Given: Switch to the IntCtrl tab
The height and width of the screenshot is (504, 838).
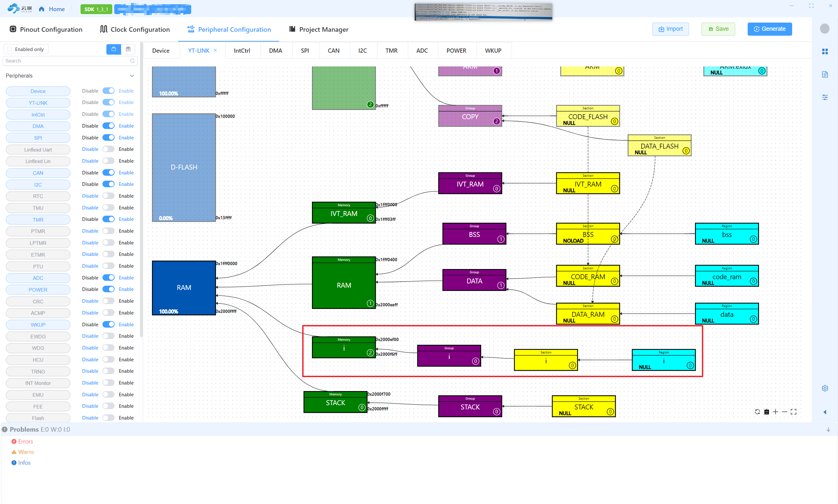Looking at the screenshot, I should point(242,51).
